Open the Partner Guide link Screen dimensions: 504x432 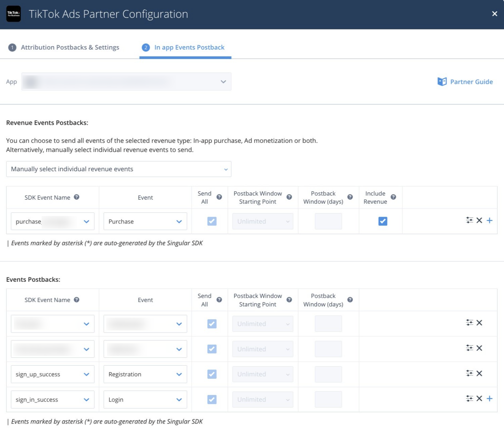(x=465, y=82)
